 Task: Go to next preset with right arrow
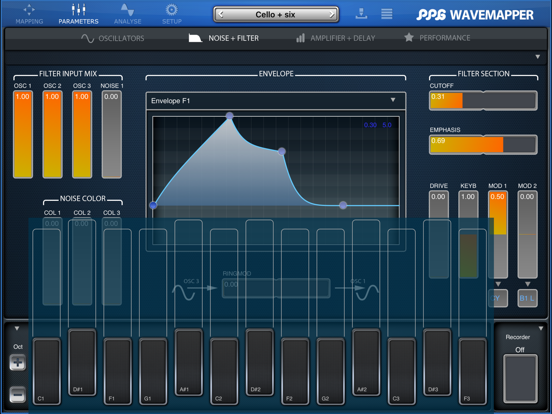point(332,14)
